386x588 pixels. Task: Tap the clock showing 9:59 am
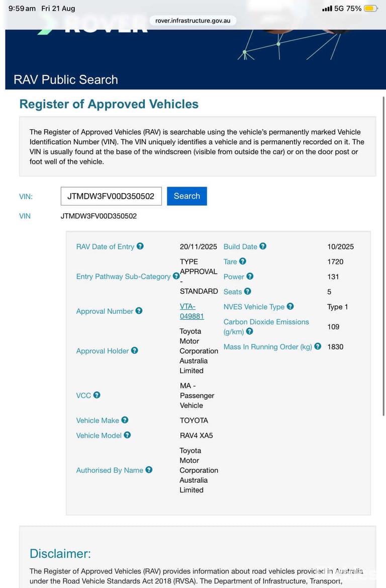[x=22, y=8]
